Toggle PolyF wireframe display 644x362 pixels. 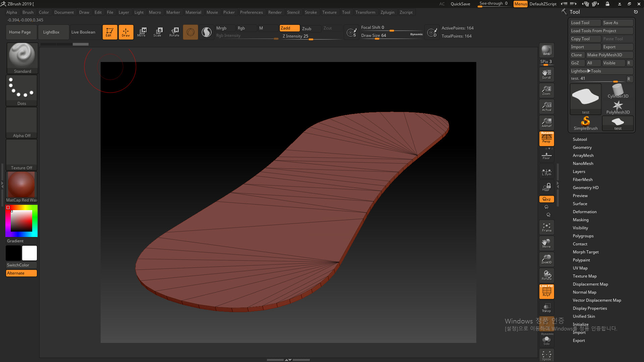(546, 291)
